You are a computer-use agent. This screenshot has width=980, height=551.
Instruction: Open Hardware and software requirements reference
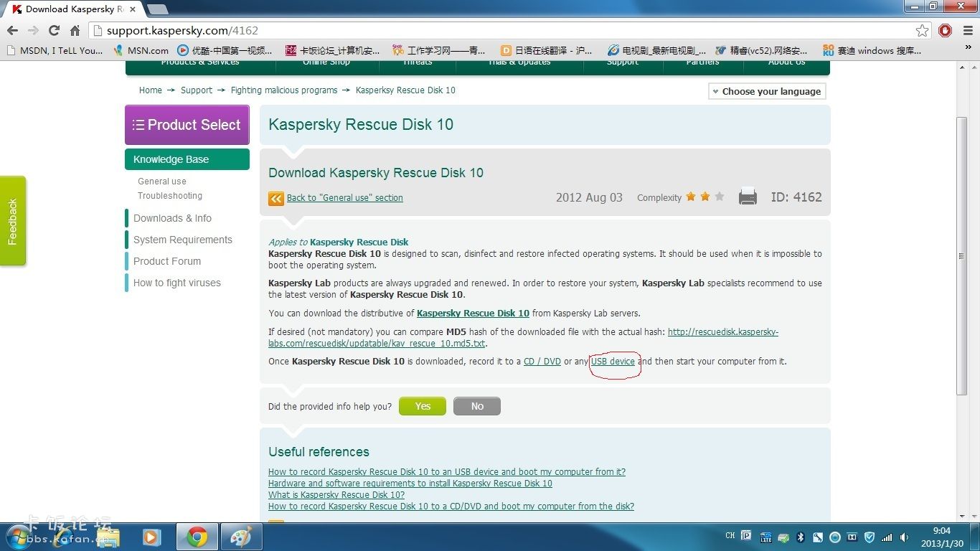pyautogui.click(x=410, y=484)
